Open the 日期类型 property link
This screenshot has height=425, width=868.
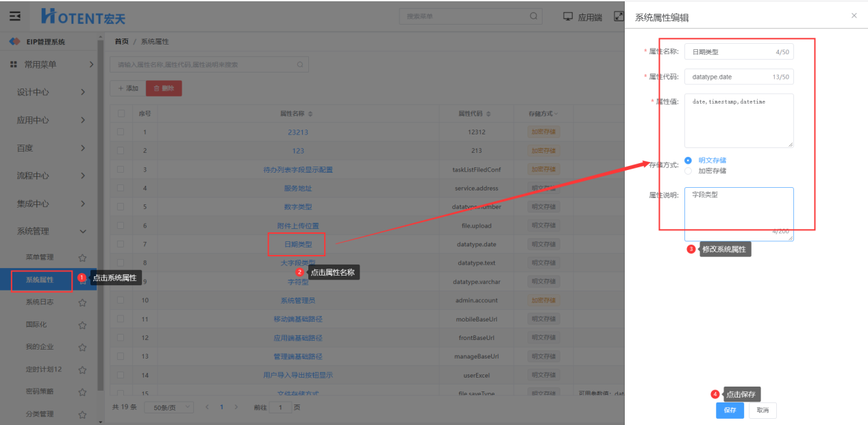coord(297,244)
